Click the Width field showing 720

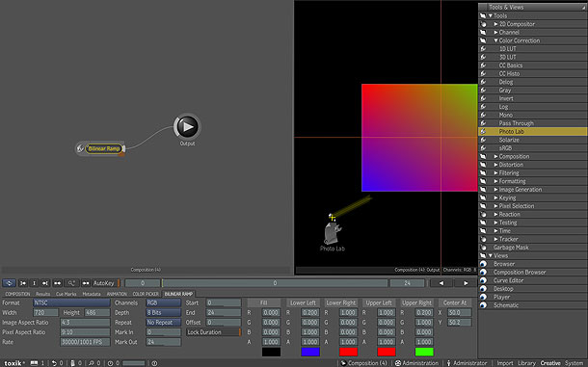pyautogui.click(x=45, y=312)
